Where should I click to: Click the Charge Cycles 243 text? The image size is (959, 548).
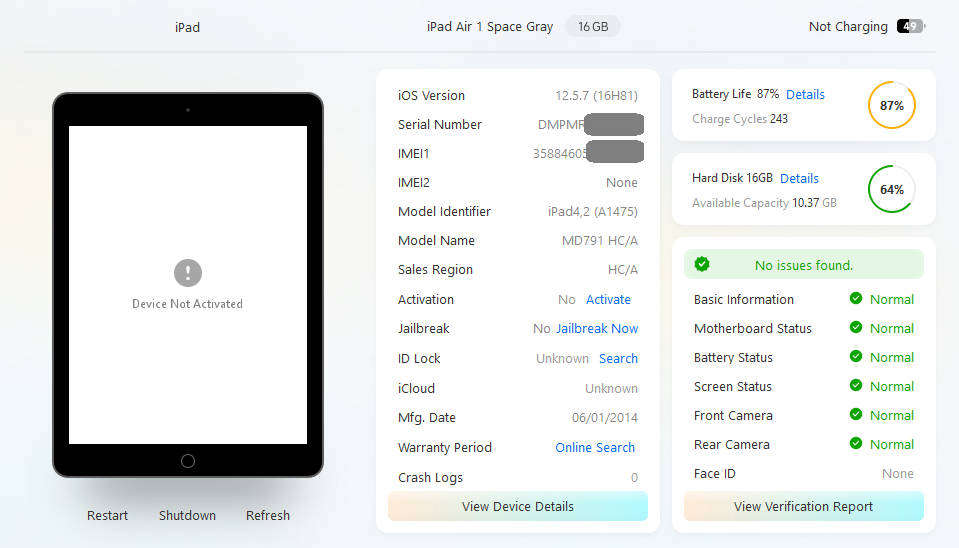click(739, 119)
